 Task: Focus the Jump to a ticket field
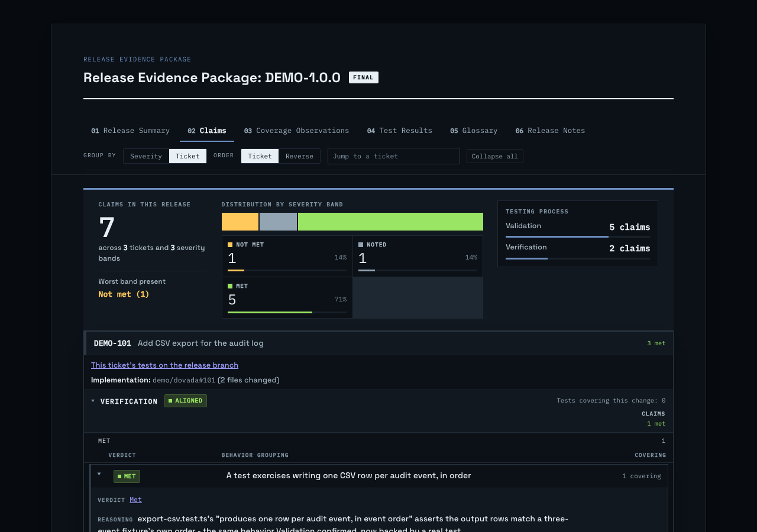point(394,156)
